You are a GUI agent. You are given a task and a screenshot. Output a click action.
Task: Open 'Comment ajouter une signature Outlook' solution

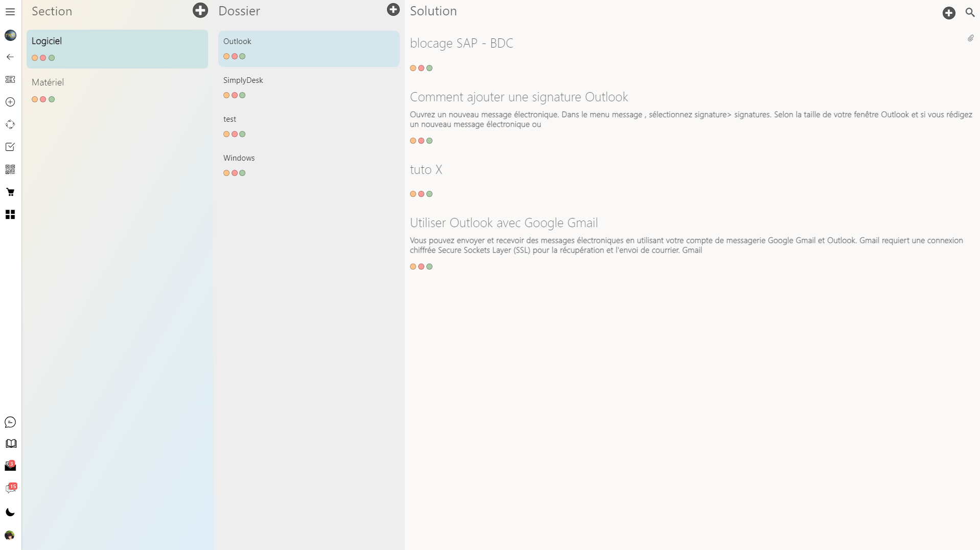click(518, 97)
